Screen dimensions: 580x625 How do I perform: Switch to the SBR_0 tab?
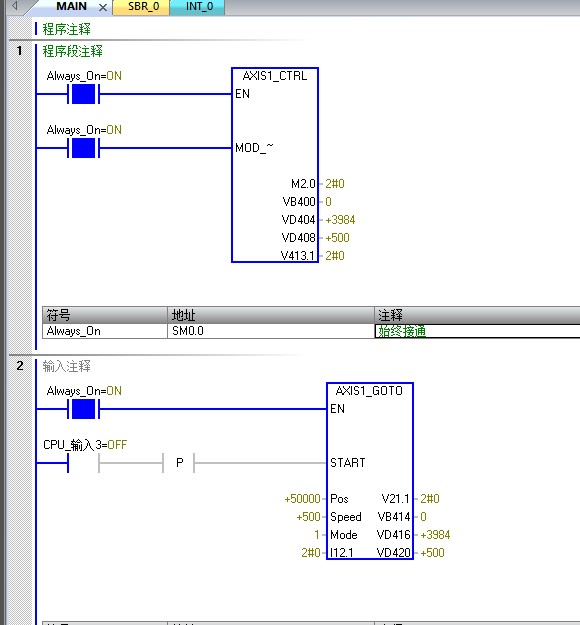[142, 7]
